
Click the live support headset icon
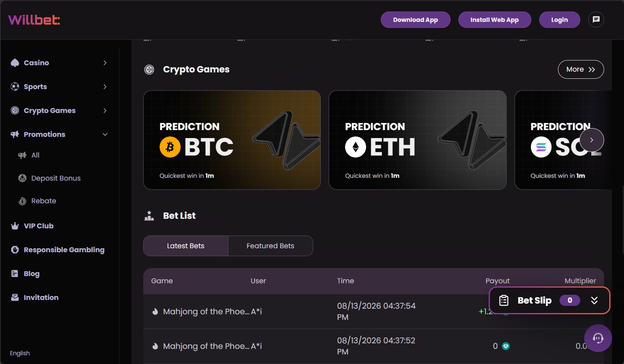coord(598,338)
